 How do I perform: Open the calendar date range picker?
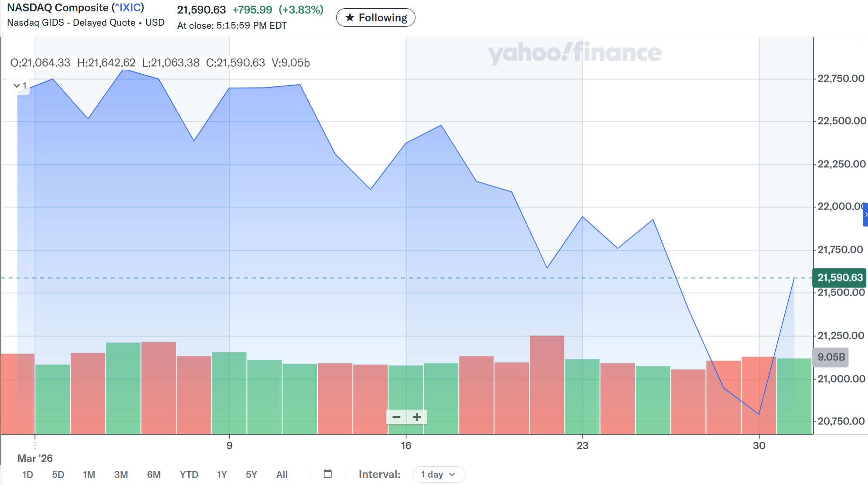(328, 474)
